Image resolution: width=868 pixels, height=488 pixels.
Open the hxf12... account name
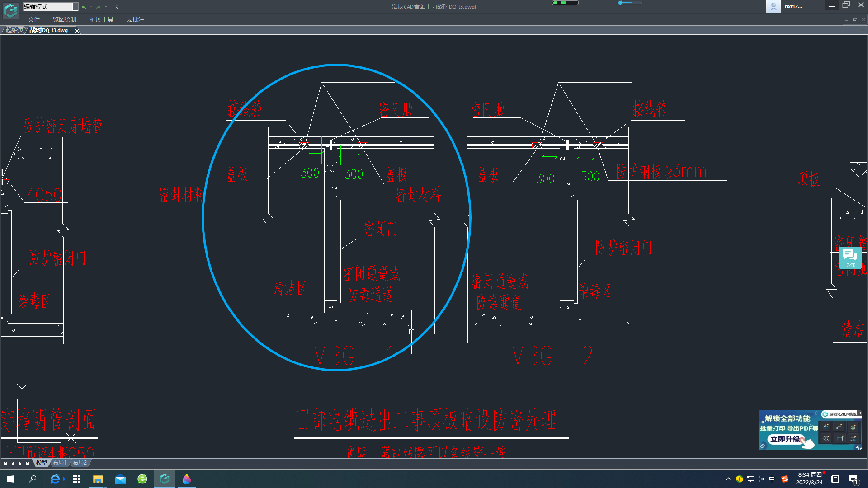tap(793, 6)
